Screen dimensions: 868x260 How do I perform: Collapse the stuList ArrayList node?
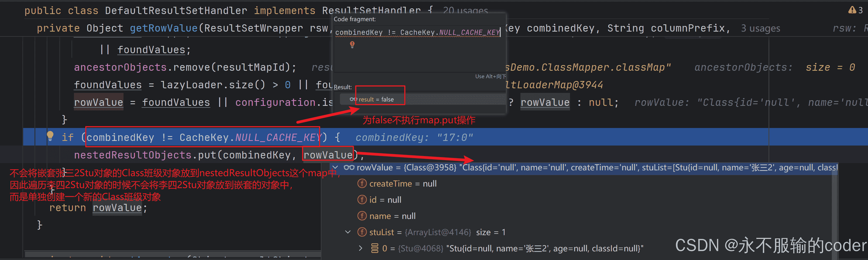(x=348, y=232)
